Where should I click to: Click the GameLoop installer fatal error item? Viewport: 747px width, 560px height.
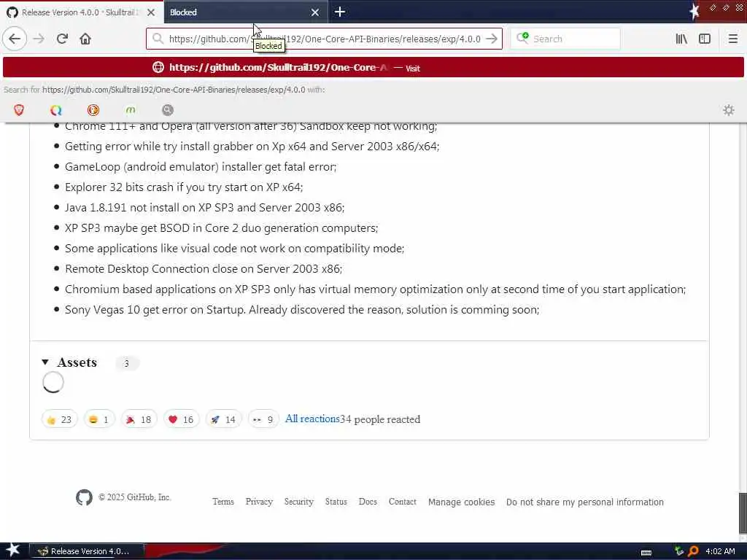point(201,167)
